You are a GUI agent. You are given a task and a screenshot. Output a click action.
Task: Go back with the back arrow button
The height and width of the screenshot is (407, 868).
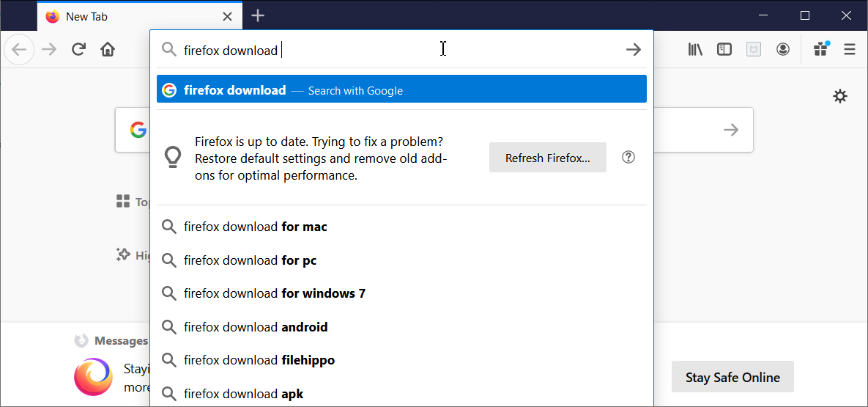[x=19, y=50]
